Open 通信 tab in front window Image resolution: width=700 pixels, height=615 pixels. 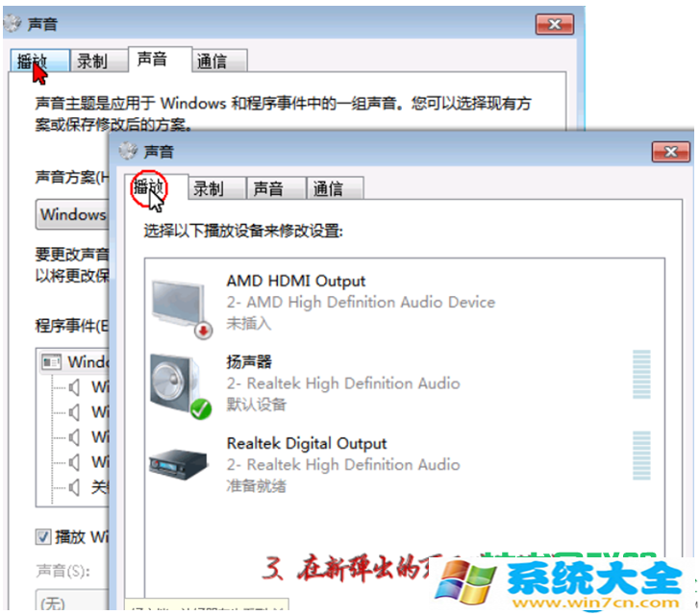click(336, 188)
